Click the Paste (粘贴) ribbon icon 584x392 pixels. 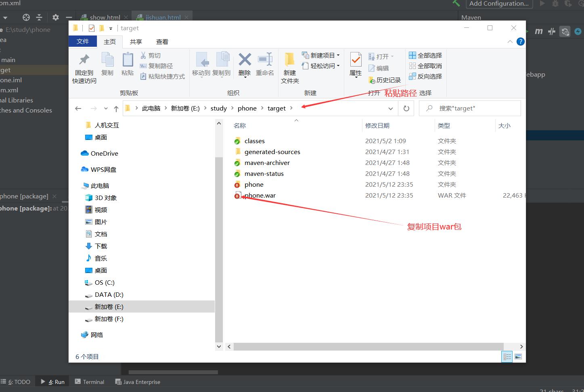point(128,60)
